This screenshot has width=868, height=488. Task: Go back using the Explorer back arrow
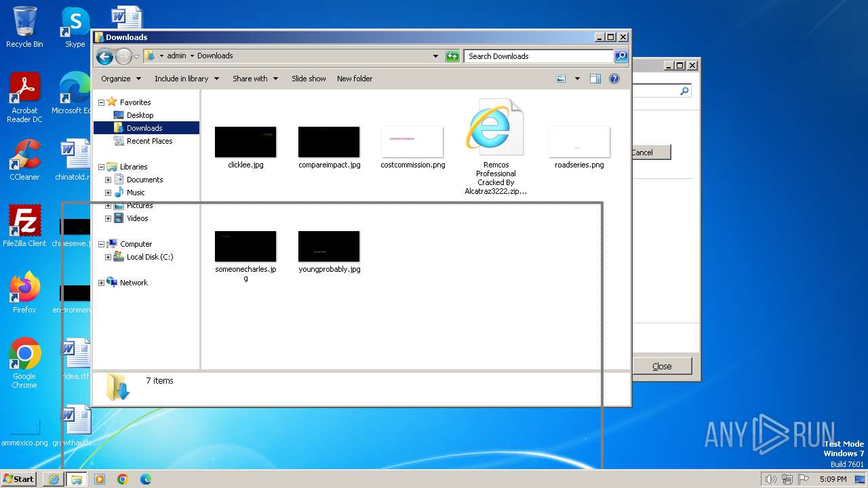104,56
